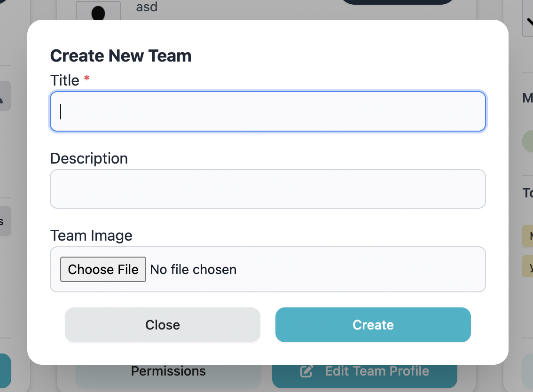The image size is (533, 392).
Task: Click the No file chosen text
Action: coord(193,269)
